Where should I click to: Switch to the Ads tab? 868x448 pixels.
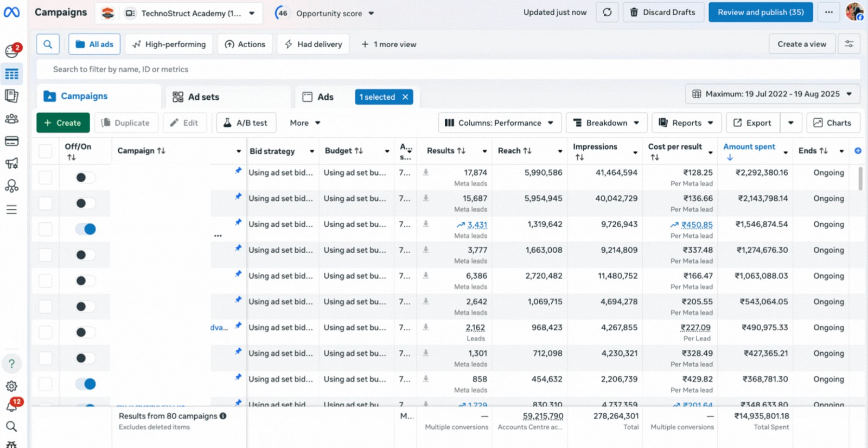pos(318,97)
